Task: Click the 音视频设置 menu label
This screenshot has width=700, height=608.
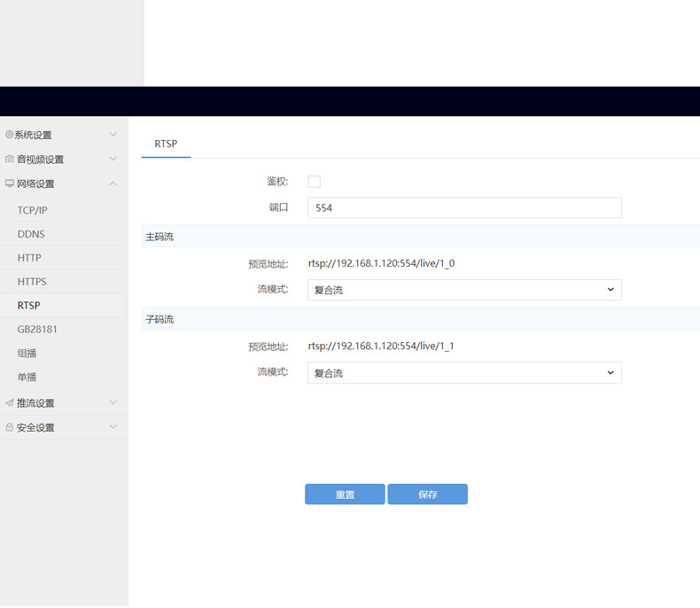Action: coord(40,160)
